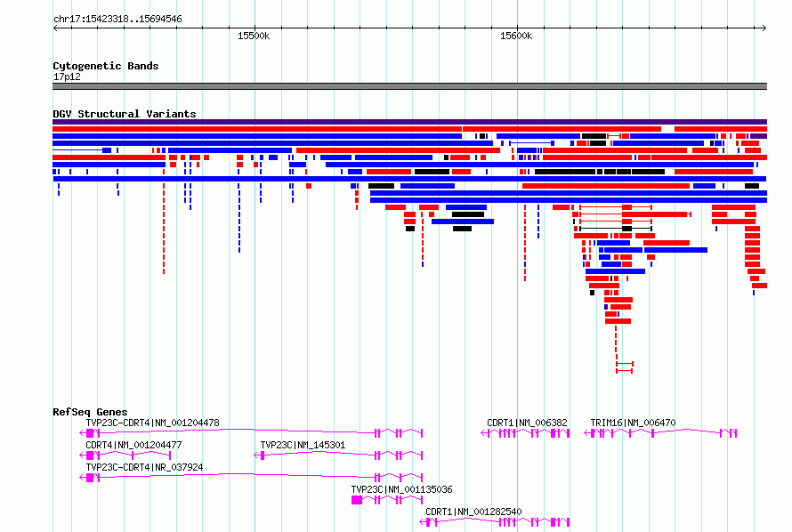Image resolution: width=792 pixels, height=532 pixels.
Task: Select the Cytogenetic Bands track title
Action: [x=106, y=66]
